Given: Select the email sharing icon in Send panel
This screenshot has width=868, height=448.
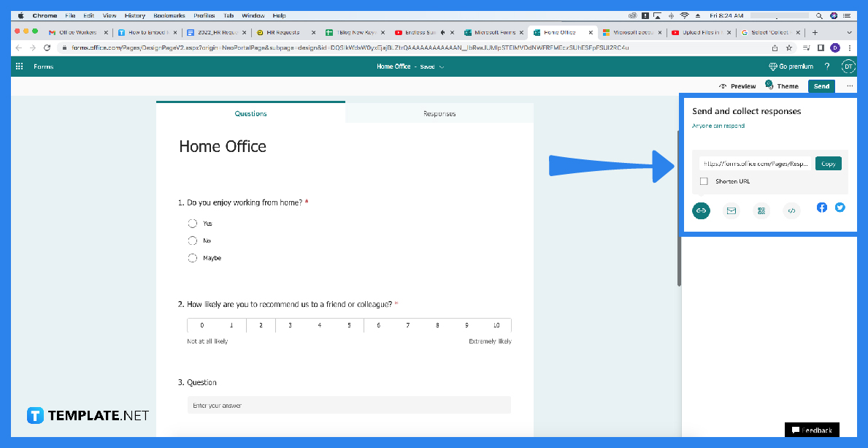Looking at the screenshot, I should click(x=731, y=210).
